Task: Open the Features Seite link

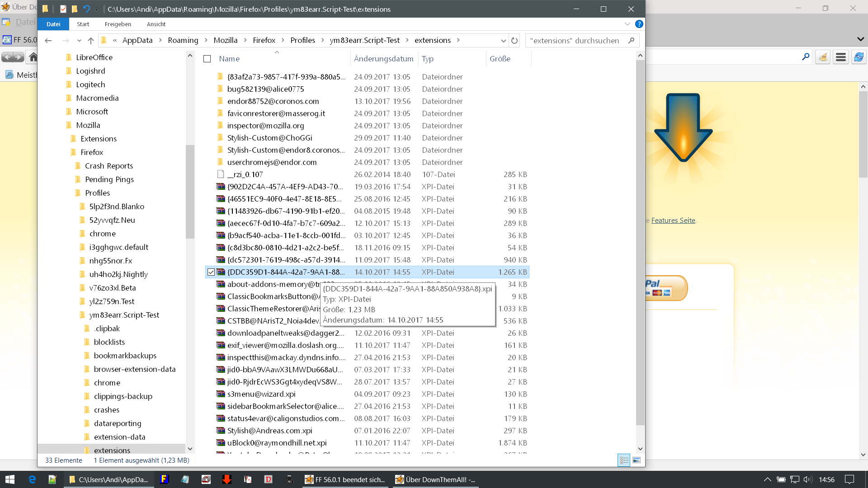Action: point(673,221)
